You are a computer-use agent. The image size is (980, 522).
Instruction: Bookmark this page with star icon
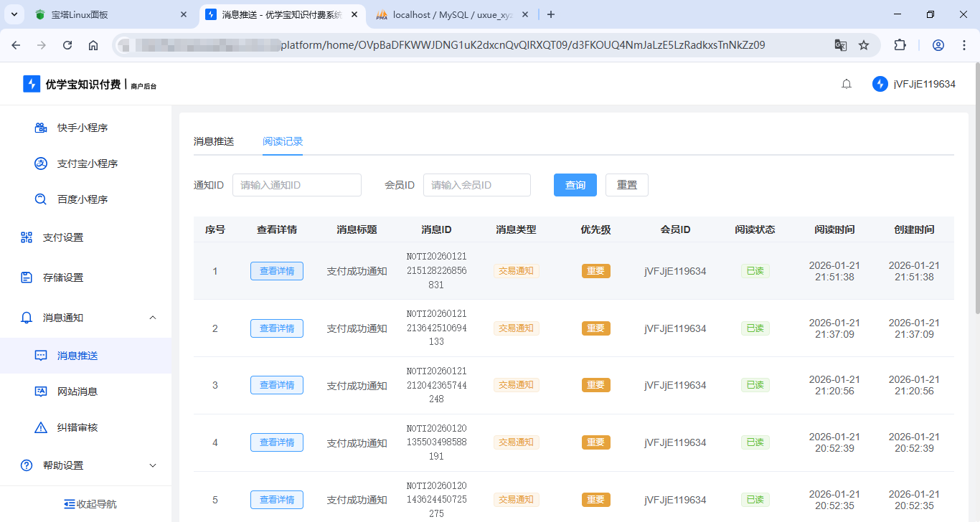point(864,45)
